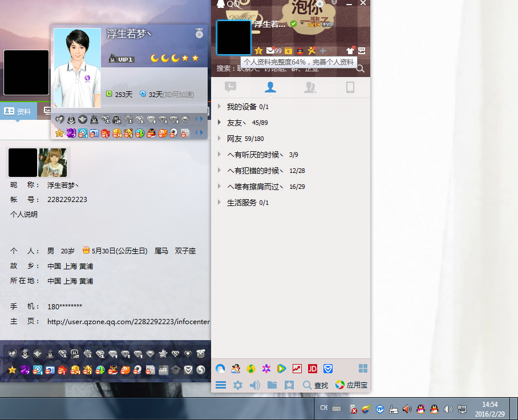Open the red penguin game icon
Screen dimensions: 518x420
(x=300, y=51)
